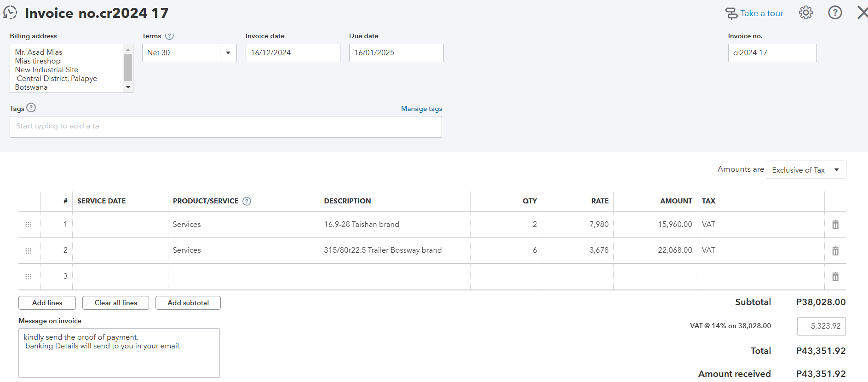Click the Product/Service help icon

tap(247, 201)
